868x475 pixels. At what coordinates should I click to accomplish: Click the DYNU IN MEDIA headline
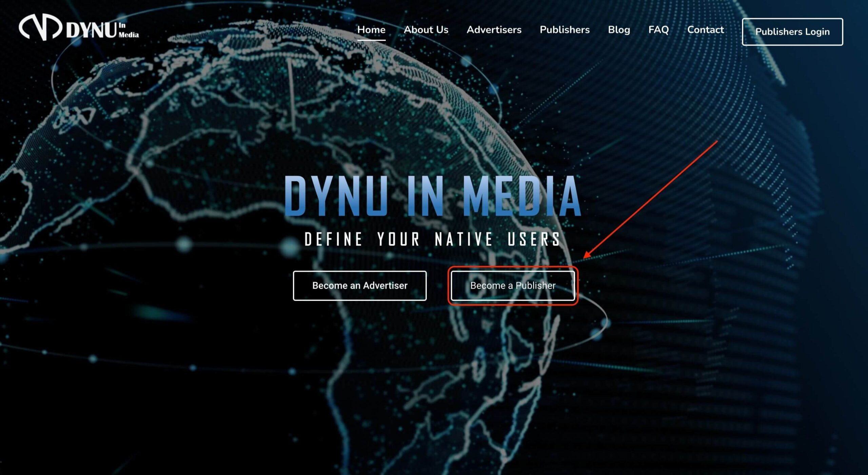[x=433, y=196]
